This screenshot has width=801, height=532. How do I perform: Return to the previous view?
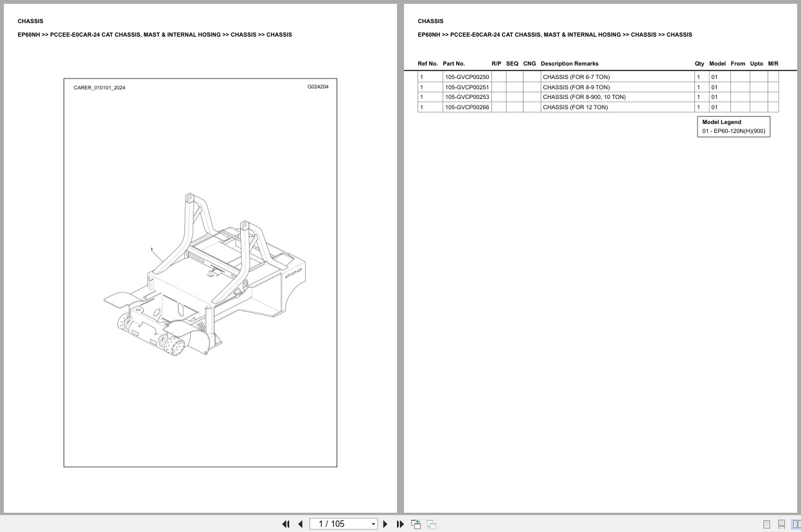[x=416, y=524]
